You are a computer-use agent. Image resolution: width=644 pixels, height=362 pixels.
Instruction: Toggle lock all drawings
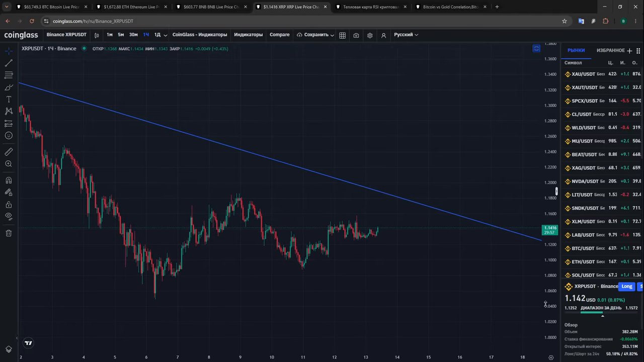click(9, 205)
